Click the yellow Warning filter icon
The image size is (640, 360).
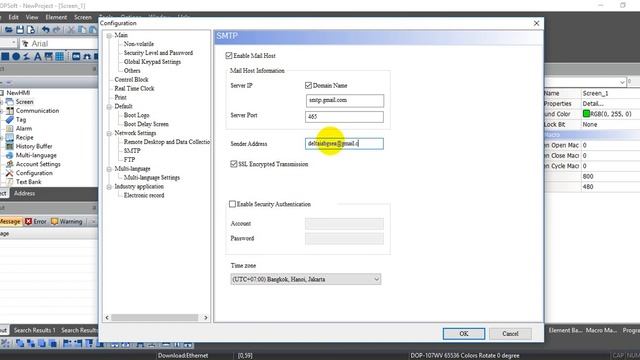54,221
